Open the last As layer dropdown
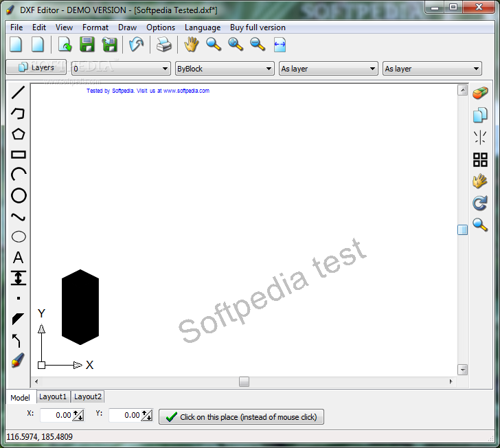Screen dimensions: 500x448 coord(432,69)
